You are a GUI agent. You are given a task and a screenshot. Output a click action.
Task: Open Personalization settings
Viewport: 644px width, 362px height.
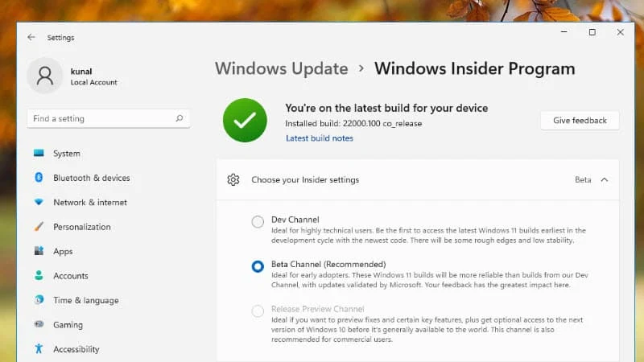point(82,227)
